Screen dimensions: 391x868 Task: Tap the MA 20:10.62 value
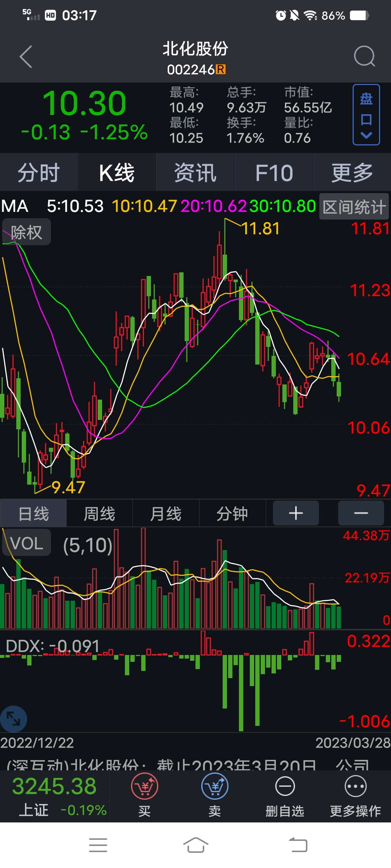[x=214, y=206]
